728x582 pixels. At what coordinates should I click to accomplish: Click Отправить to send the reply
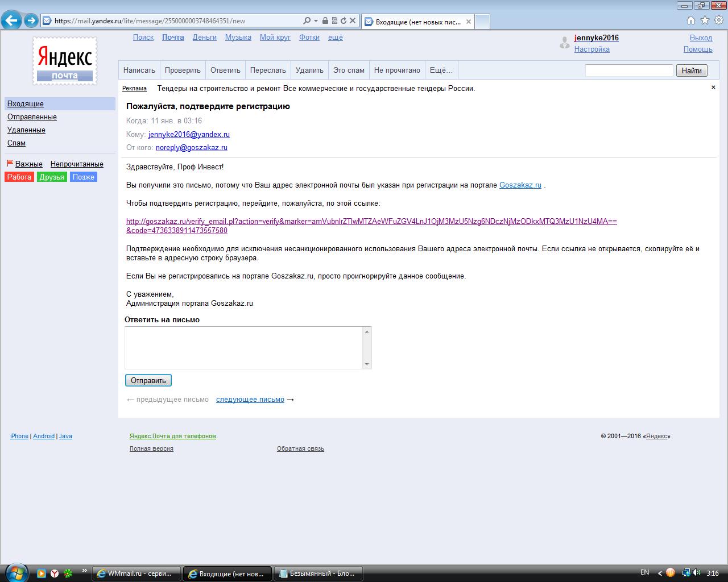point(148,381)
